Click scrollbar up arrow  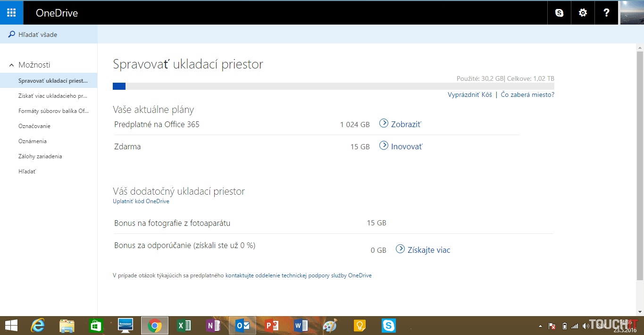[x=640, y=48]
